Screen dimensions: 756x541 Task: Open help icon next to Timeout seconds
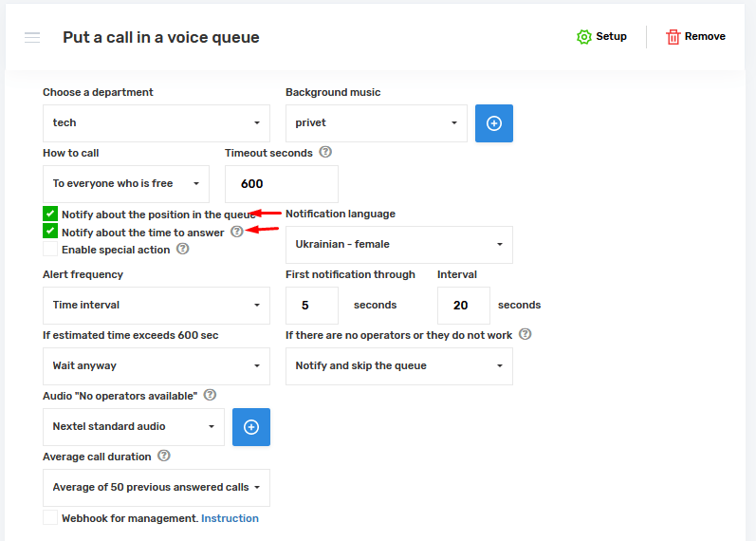coord(325,152)
